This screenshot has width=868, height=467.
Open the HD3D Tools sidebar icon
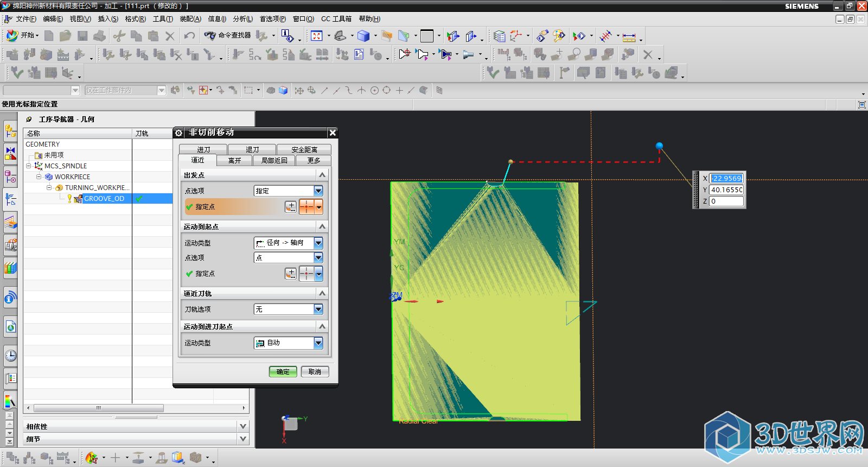(x=10, y=297)
